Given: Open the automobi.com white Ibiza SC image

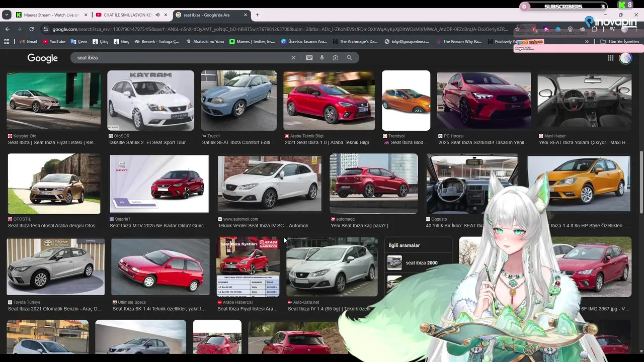Looking at the screenshot, I should point(269,184).
